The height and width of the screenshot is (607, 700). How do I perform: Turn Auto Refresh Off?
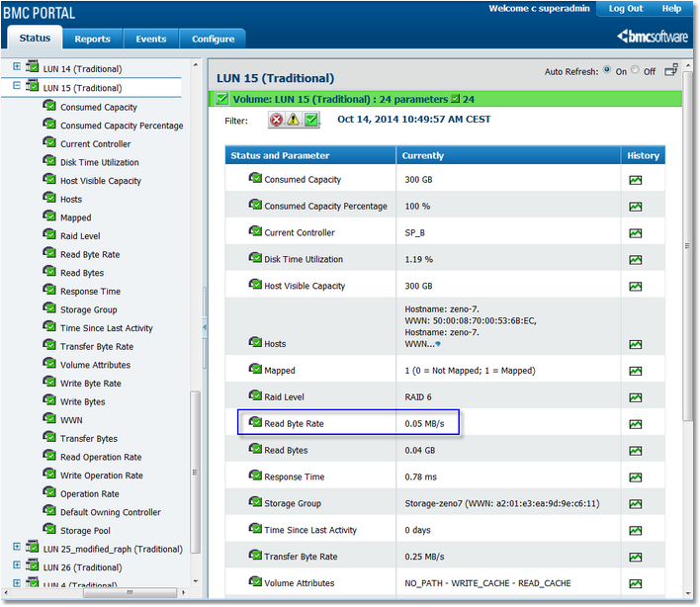[x=635, y=70]
